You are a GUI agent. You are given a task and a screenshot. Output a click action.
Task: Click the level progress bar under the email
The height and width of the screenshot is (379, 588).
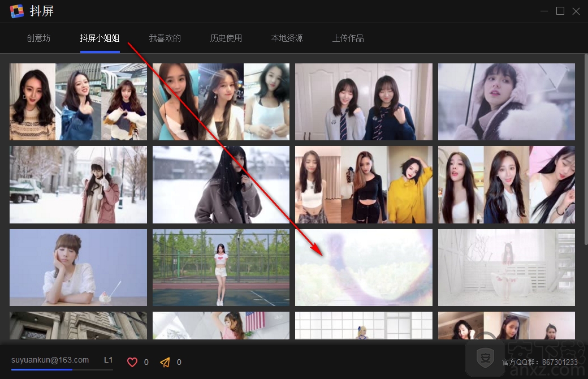pyautogui.click(x=62, y=369)
